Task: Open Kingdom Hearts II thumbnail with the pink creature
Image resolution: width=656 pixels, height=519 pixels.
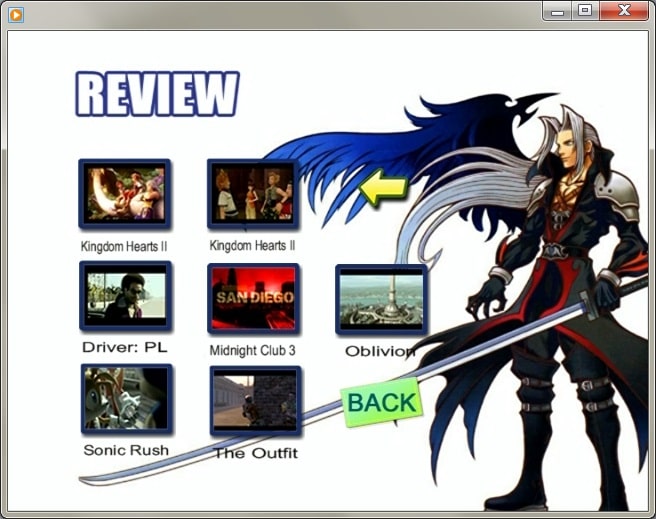Action: click(x=125, y=194)
